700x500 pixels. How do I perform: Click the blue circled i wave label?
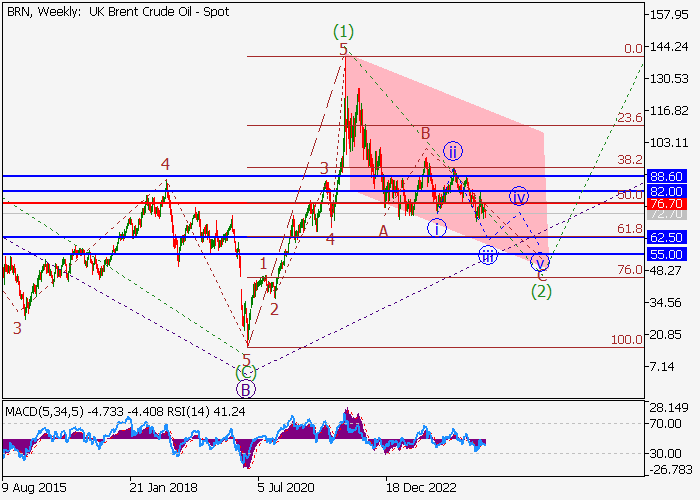(x=437, y=228)
